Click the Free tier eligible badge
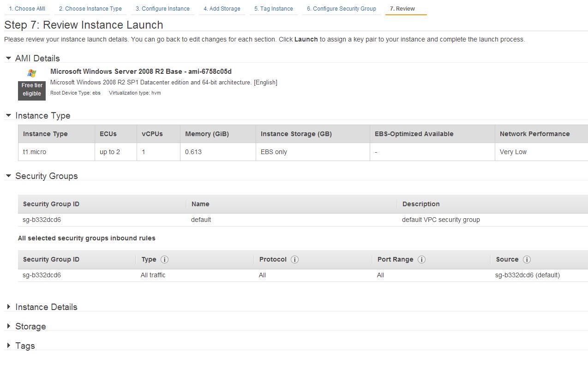Screen dimensions: 588x370 pos(32,90)
